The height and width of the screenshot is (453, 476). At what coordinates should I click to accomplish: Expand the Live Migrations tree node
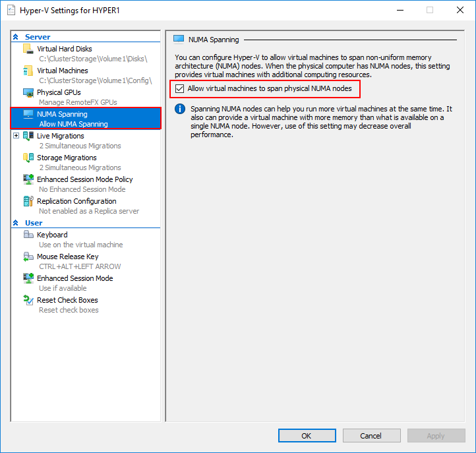[16, 135]
